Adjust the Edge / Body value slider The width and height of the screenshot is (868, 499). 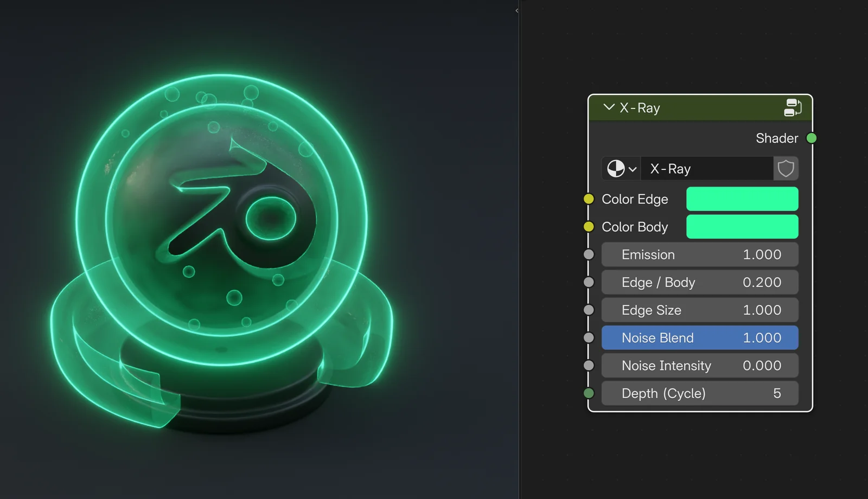click(x=699, y=282)
